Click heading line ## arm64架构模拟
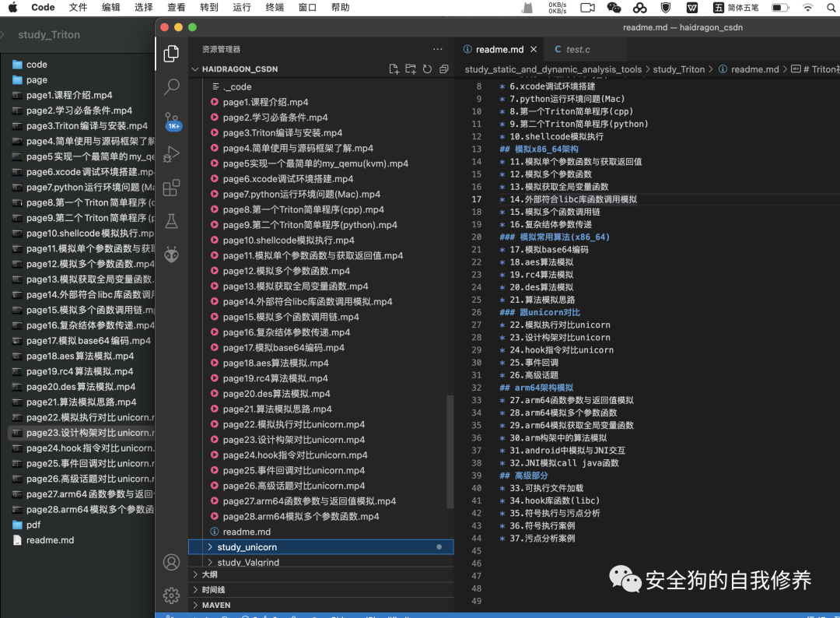840x618 pixels. [536, 388]
